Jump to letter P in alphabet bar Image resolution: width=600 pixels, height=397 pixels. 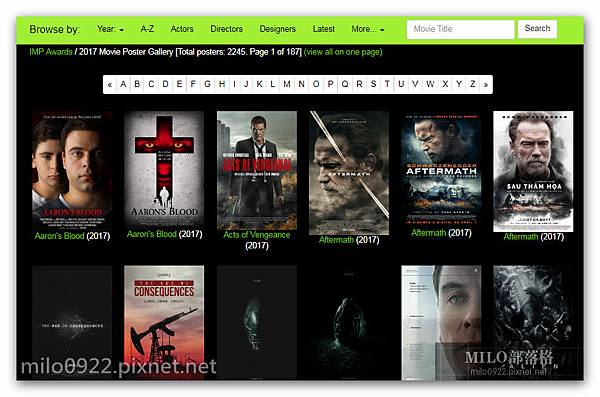tap(330, 84)
